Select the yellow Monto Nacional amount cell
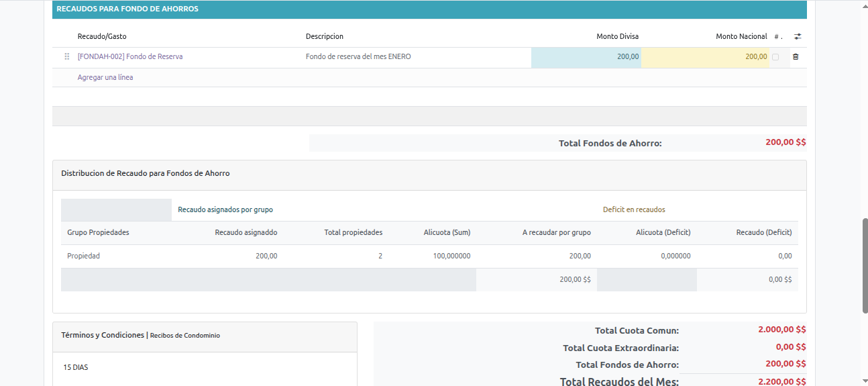This screenshot has width=868, height=386. [704, 57]
